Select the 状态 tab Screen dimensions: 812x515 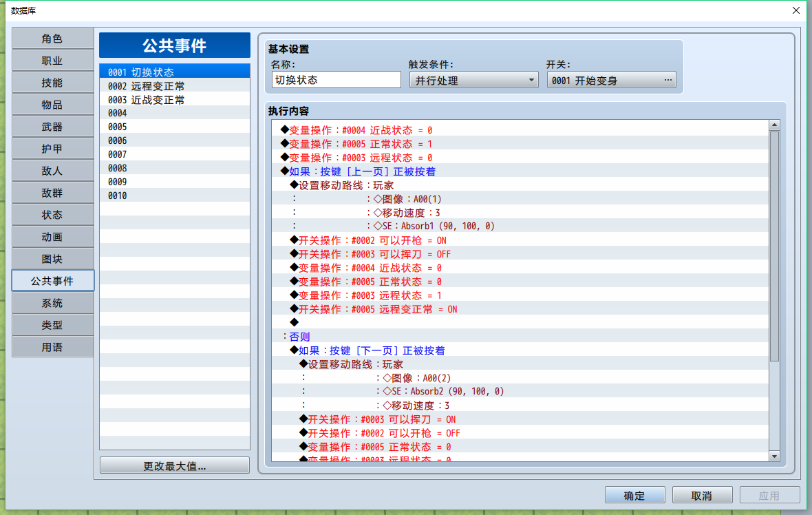pos(53,215)
